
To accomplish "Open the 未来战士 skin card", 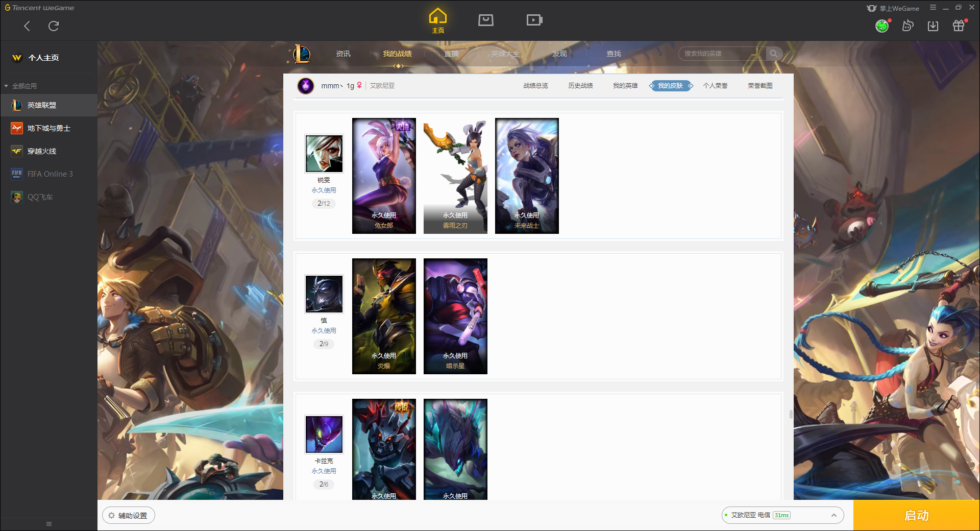I will (527, 176).
